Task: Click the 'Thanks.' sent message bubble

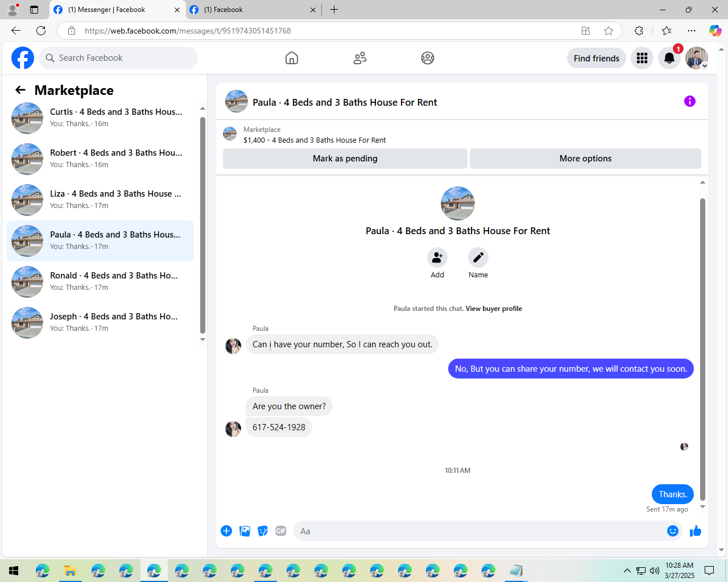Action: click(673, 494)
